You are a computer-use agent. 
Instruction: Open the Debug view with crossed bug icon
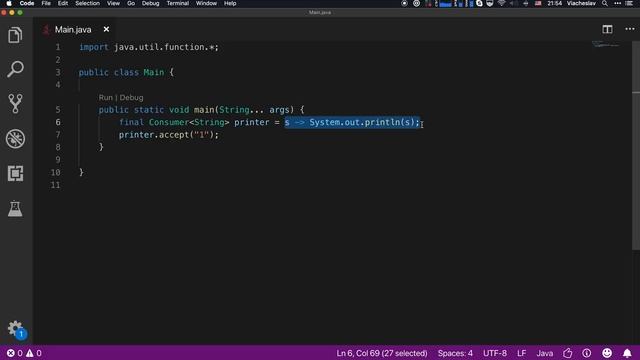[x=15, y=139]
